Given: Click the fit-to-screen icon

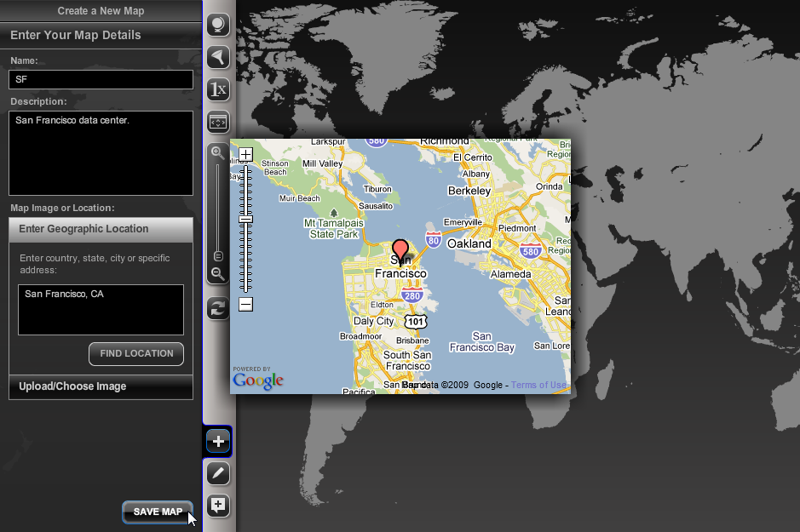Looking at the screenshot, I should click(x=218, y=122).
